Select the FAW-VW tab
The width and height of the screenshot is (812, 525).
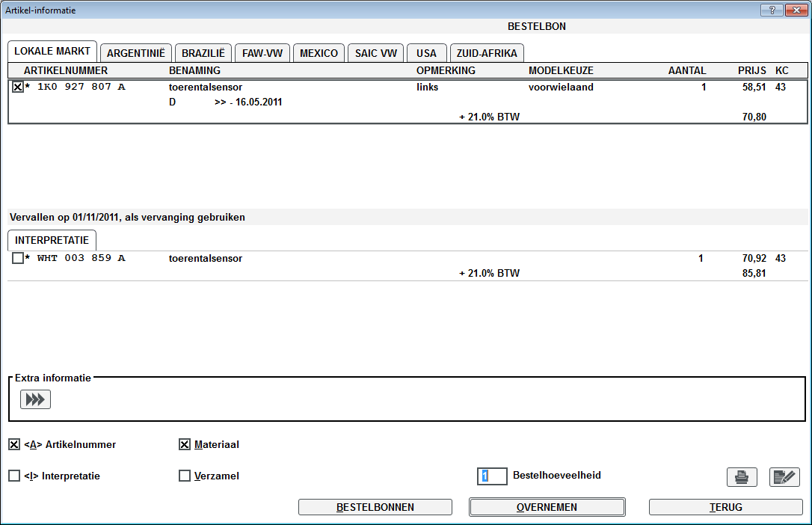(x=262, y=53)
